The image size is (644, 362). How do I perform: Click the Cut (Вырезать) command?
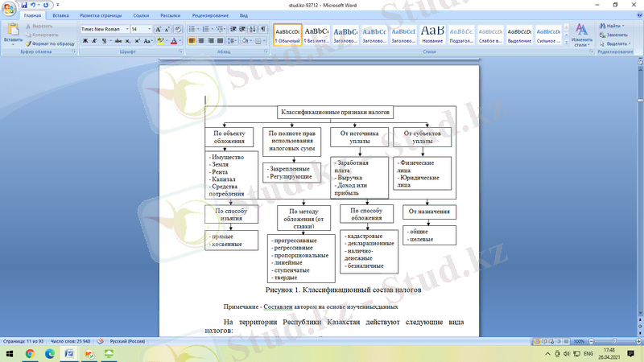pos(39,26)
